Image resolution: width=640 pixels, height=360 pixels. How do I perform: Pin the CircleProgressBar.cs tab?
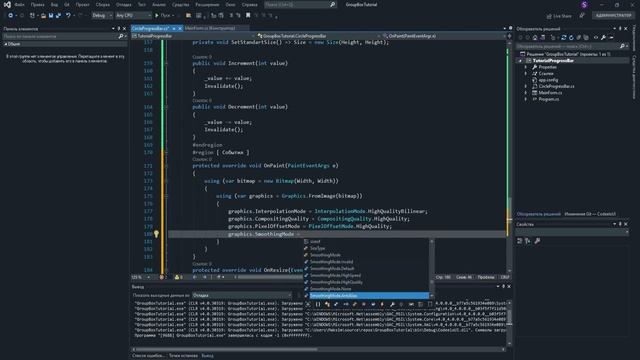tap(174, 29)
